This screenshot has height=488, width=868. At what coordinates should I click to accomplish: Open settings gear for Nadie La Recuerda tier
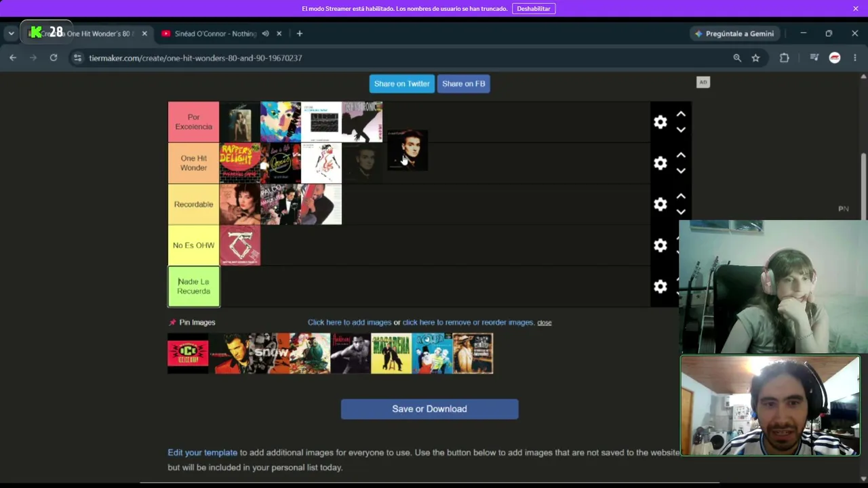660,286
